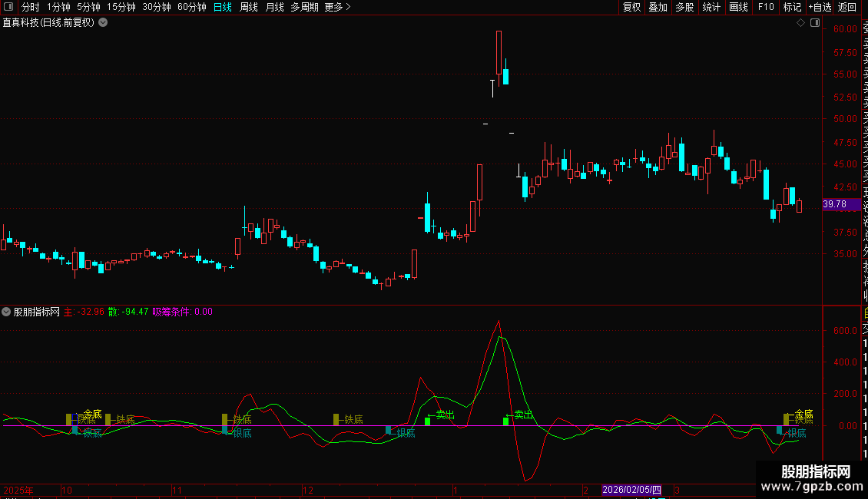The width and height of the screenshot is (868, 499).
Task: Select the 1分钟 period tab
Action: pos(58,7)
